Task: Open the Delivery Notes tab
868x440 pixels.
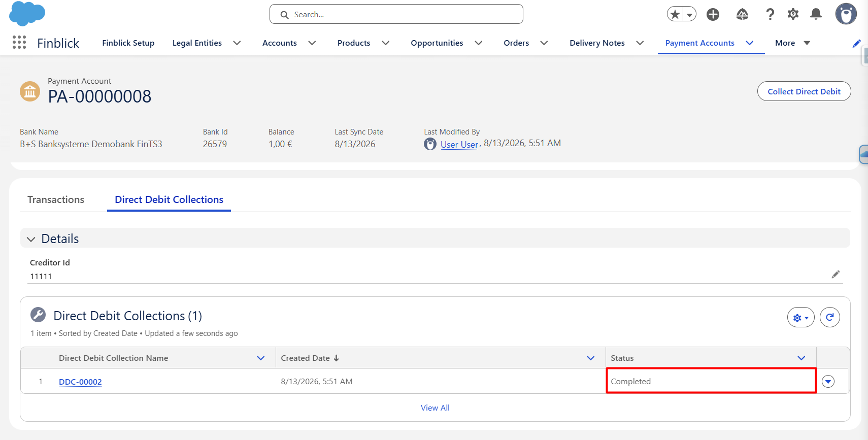Action: 597,43
